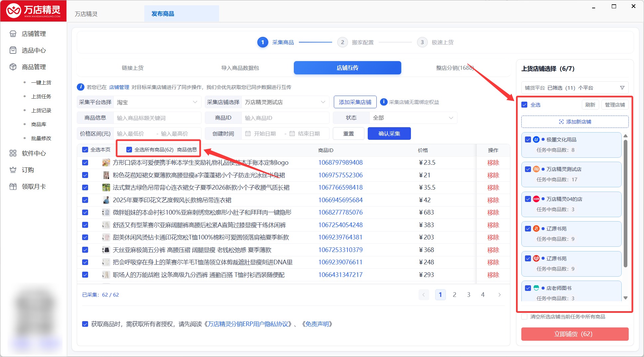Click store list scrollbar down arrow
This screenshot has width=644, height=357.
coord(625,298)
